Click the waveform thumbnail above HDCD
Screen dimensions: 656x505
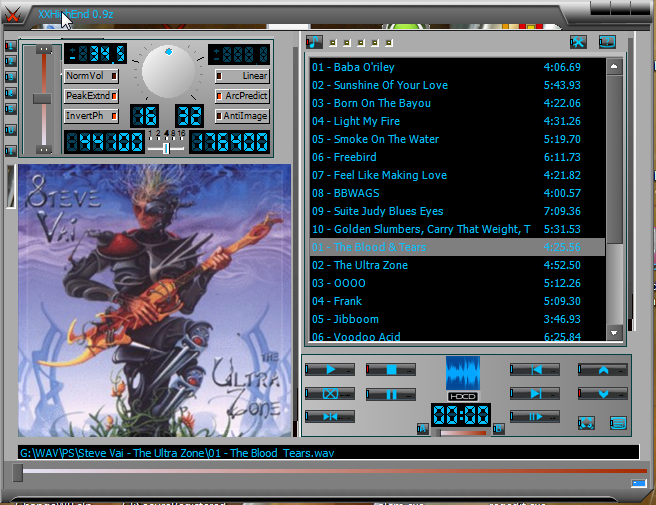click(463, 373)
